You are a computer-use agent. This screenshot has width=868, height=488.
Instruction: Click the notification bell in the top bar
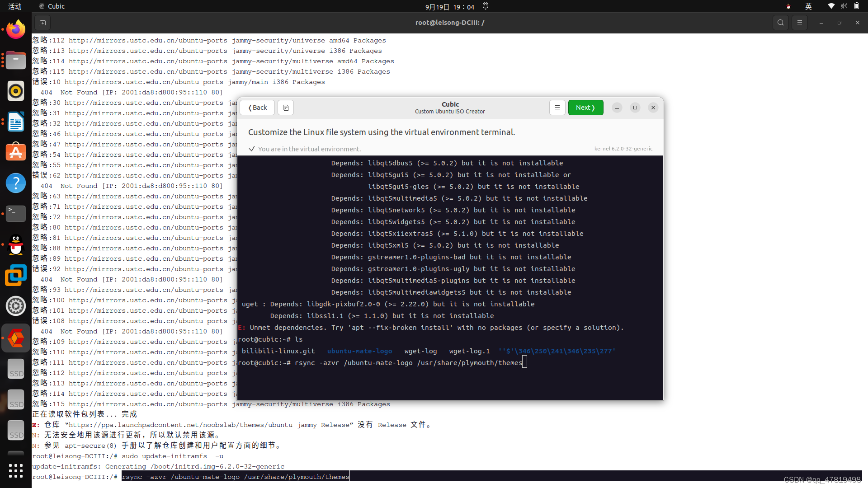coord(486,6)
